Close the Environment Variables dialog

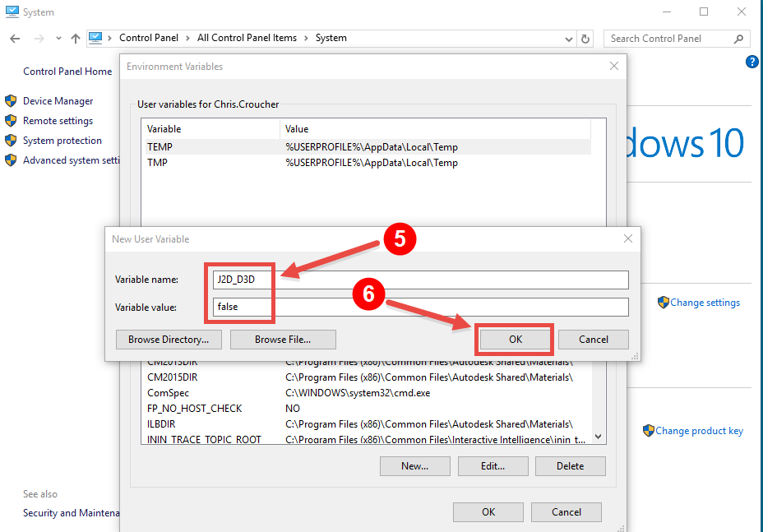tap(614, 66)
